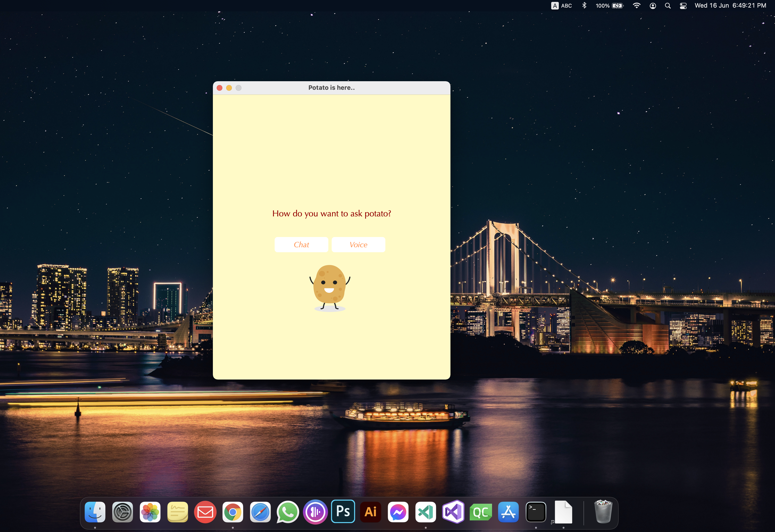Viewport: 775px width, 532px height.
Task: Open the Trash in the dock
Action: [x=603, y=512]
